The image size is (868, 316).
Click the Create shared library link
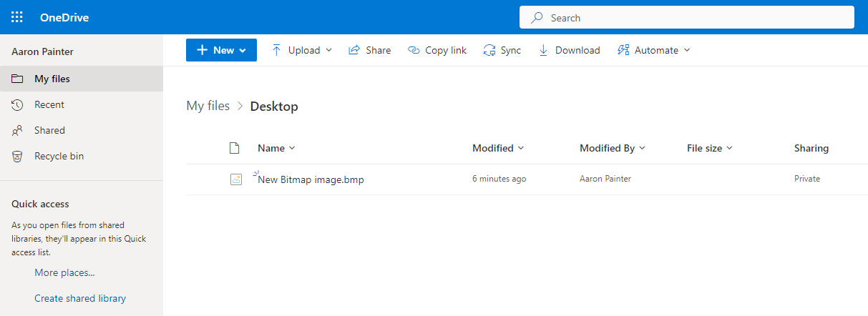80,298
